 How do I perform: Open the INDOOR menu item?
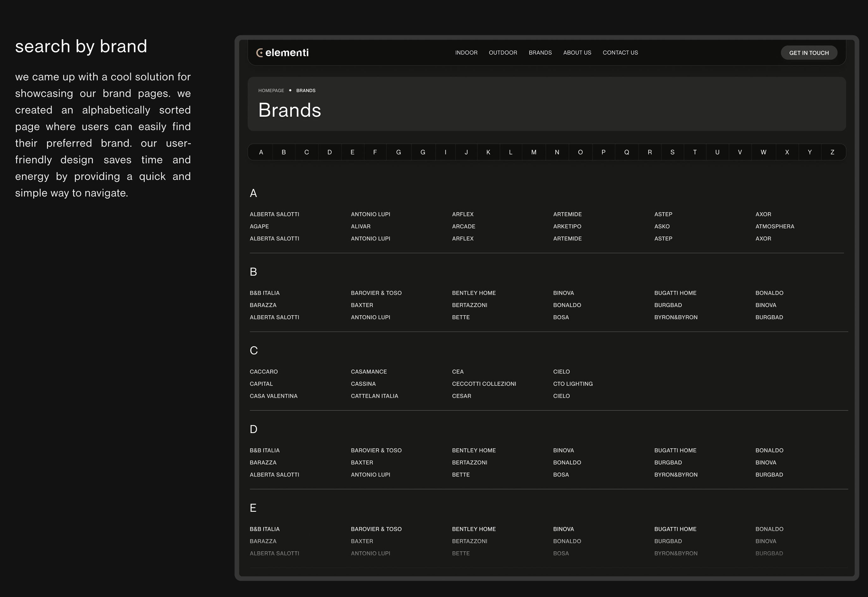[x=466, y=53]
